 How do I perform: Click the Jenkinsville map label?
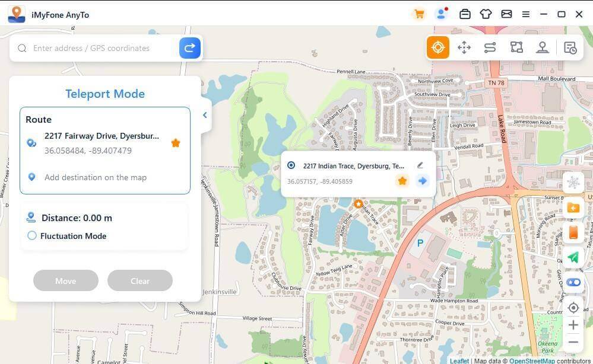pos(220,292)
